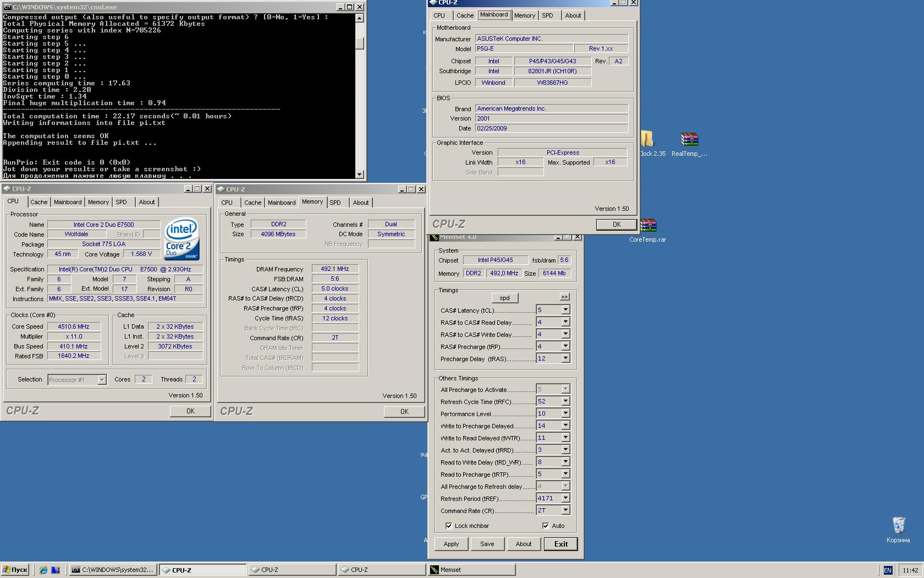The height and width of the screenshot is (578, 924).
Task: Click the second quick launch icon in taskbar
Action: [56, 570]
